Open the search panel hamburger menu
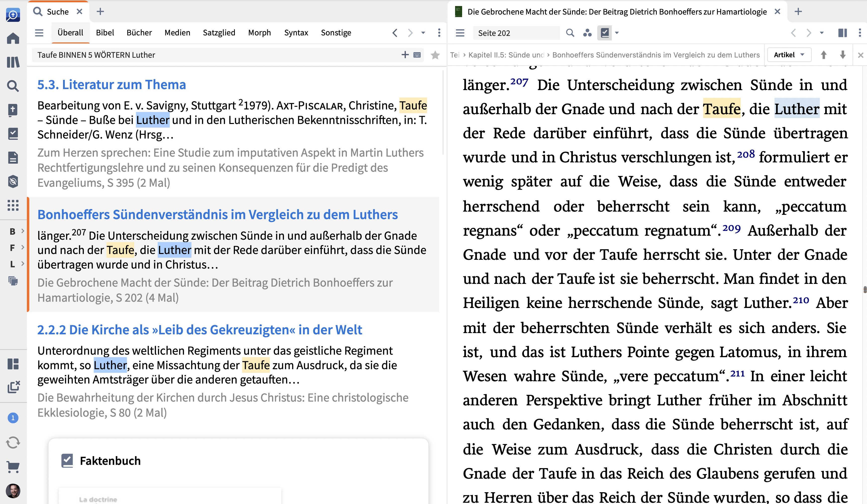Screen dimensions: 867x504 point(39,33)
